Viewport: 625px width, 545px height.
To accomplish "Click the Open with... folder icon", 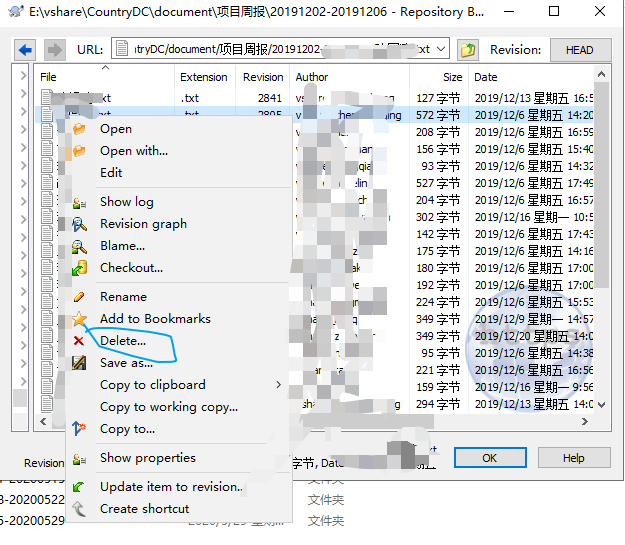I will (x=79, y=151).
